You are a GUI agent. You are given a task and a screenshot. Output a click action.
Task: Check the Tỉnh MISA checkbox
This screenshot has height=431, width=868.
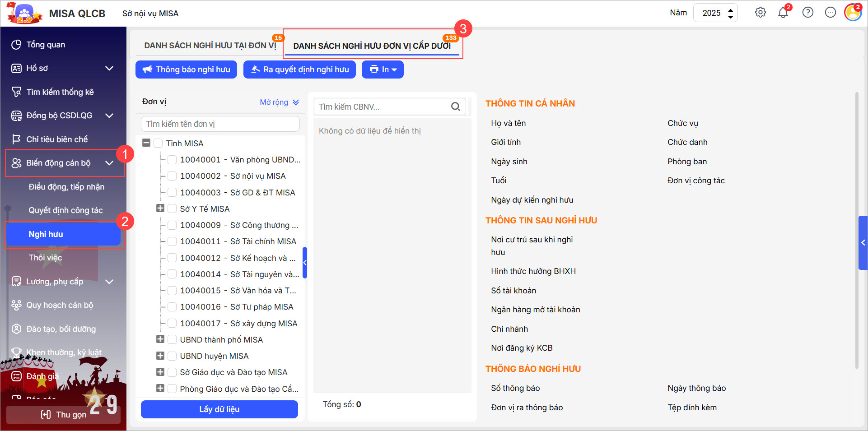pos(158,143)
